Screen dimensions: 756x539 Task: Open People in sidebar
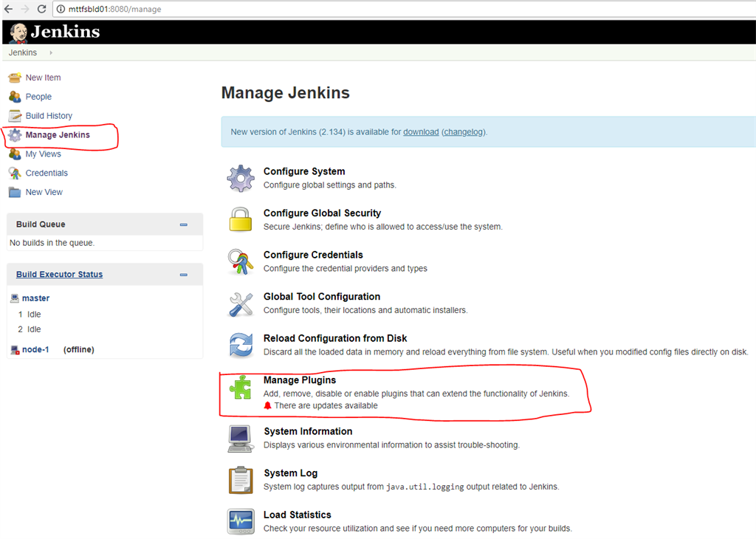(38, 97)
